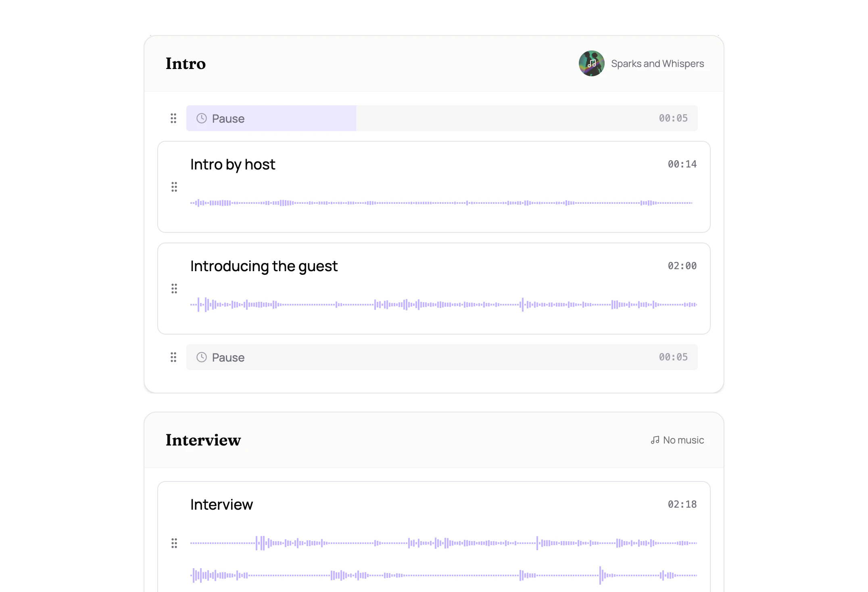Click the drag handle on Introducing the guest
This screenshot has height=592, width=868.
[x=174, y=289]
